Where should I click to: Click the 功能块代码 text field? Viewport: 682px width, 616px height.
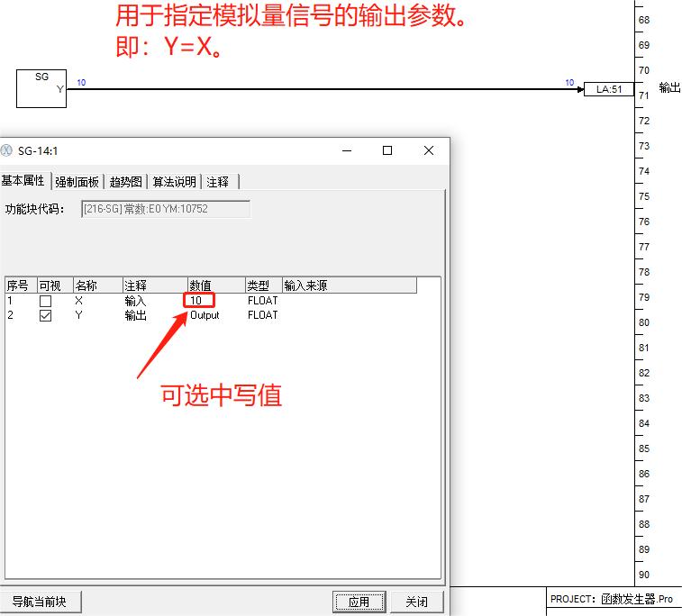click(x=165, y=209)
